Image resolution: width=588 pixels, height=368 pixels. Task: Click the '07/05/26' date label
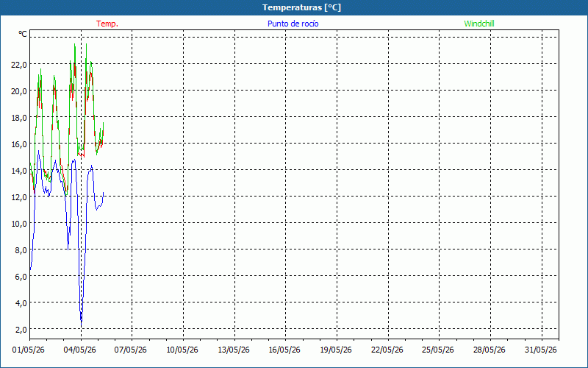[x=131, y=350]
